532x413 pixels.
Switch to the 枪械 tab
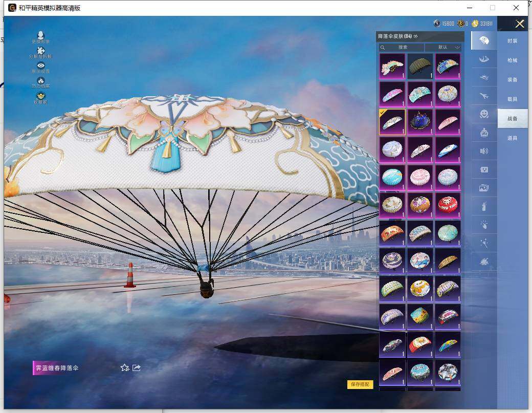[x=512, y=60]
